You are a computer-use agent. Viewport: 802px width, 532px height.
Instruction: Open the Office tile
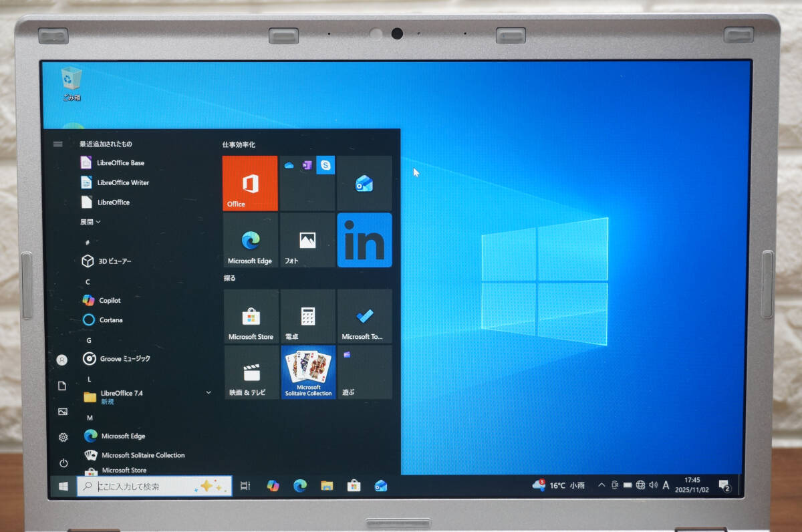pos(250,183)
